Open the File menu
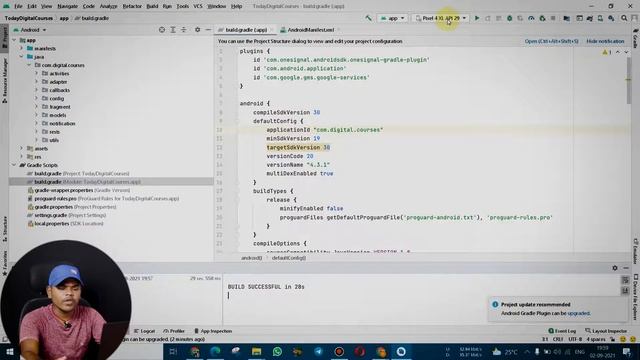 pos(18,6)
